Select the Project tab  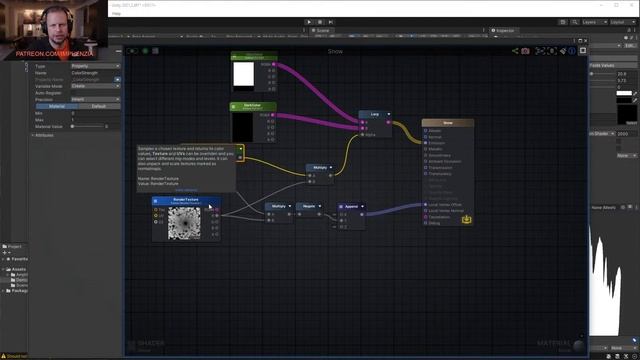pos(12,247)
